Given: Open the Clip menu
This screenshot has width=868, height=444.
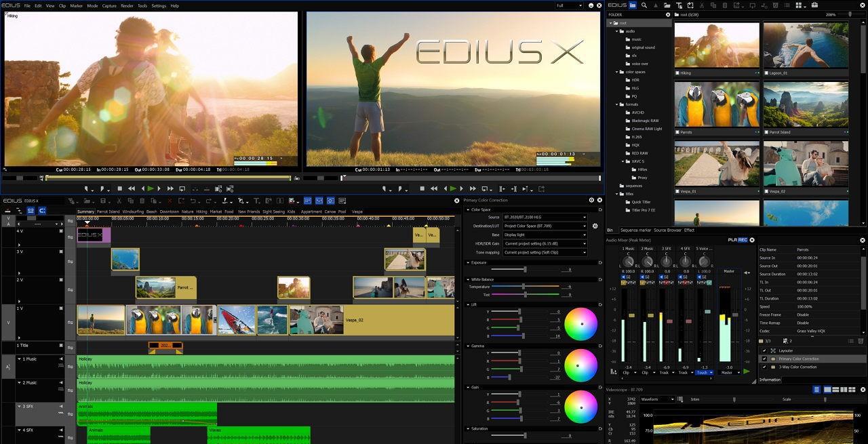Looking at the screenshot, I should (62, 5).
